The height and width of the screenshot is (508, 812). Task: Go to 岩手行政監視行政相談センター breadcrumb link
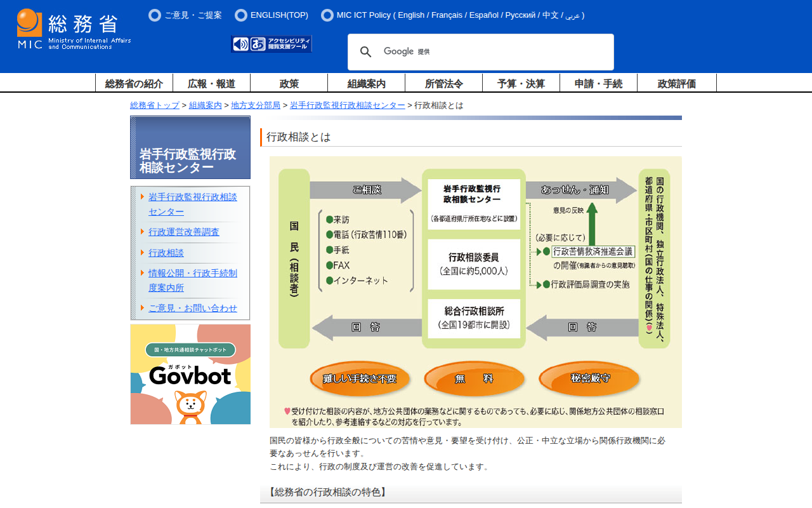348,105
